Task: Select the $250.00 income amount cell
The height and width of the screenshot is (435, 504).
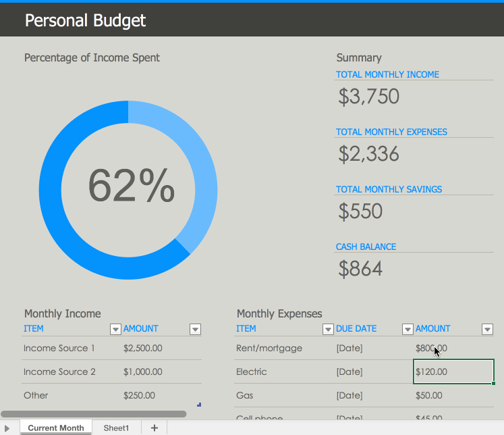Action: click(162, 395)
